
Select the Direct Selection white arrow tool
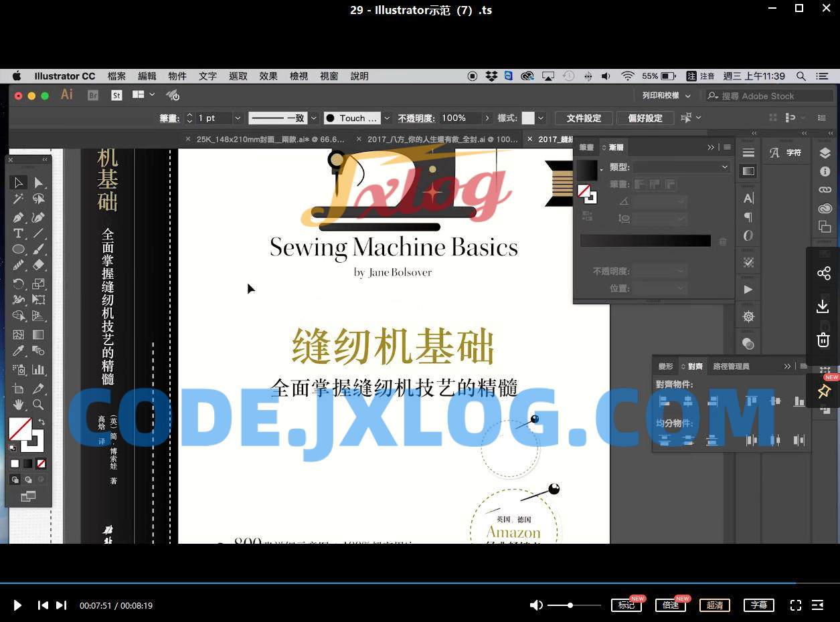tap(38, 183)
